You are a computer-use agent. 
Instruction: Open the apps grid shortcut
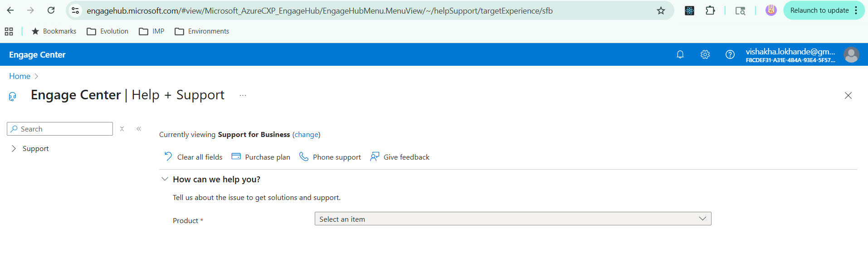9,31
